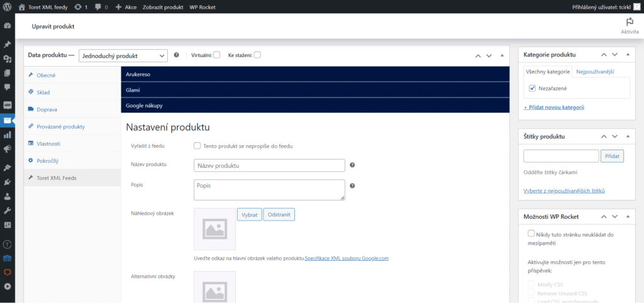Select the Toret XML Feeds tab

(x=72, y=178)
